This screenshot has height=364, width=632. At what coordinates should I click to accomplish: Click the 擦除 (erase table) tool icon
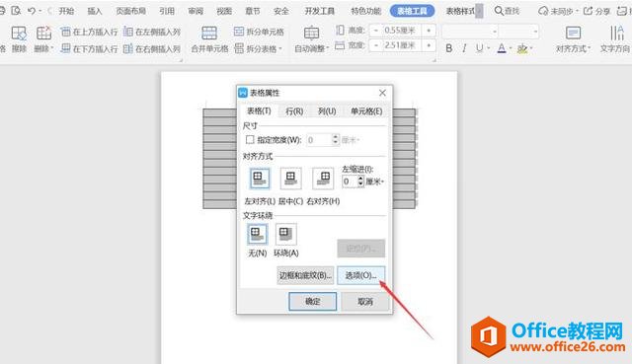point(19,34)
